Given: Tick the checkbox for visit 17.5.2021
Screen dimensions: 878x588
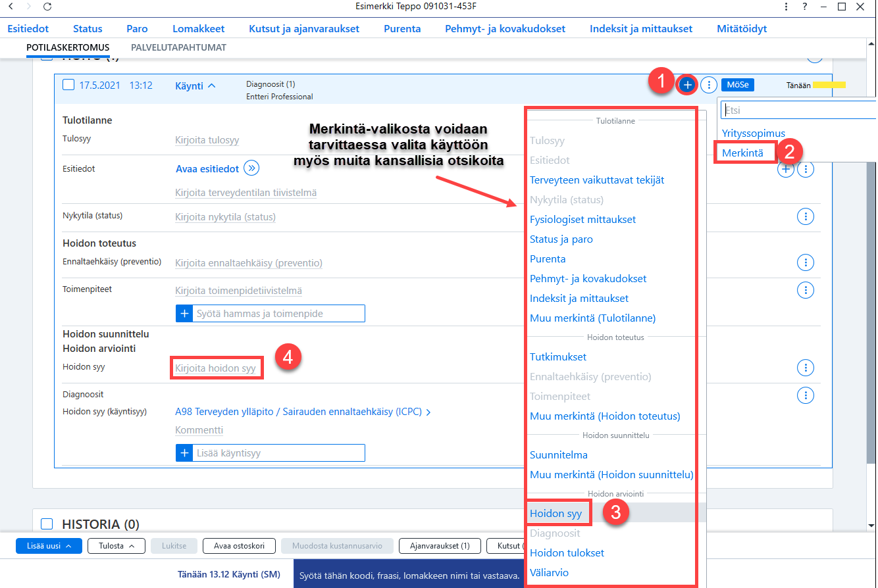Looking at the screenshot, I should 68,85.
